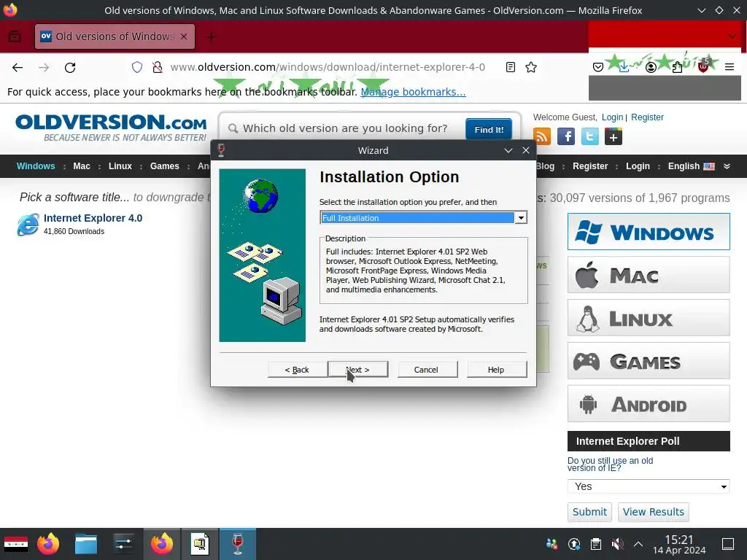Select the Old versions of Windows tab
747x560 pixels.
(115, 36)
